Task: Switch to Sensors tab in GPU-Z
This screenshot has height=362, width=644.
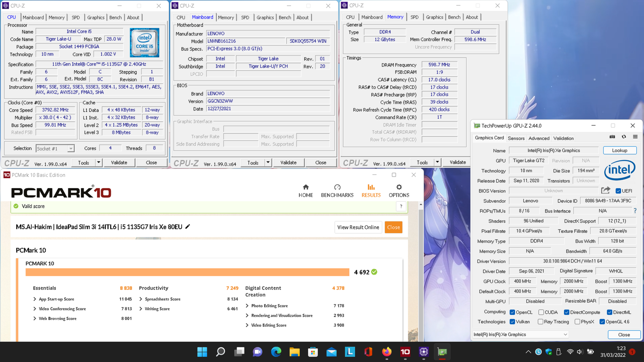Action: [x=516, y=138]
